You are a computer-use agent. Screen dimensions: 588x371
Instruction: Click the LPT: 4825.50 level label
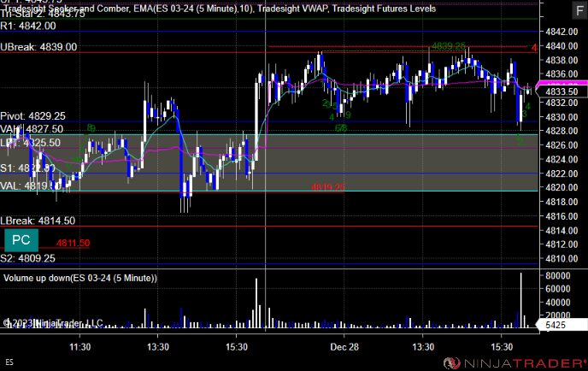pos(31,143)
